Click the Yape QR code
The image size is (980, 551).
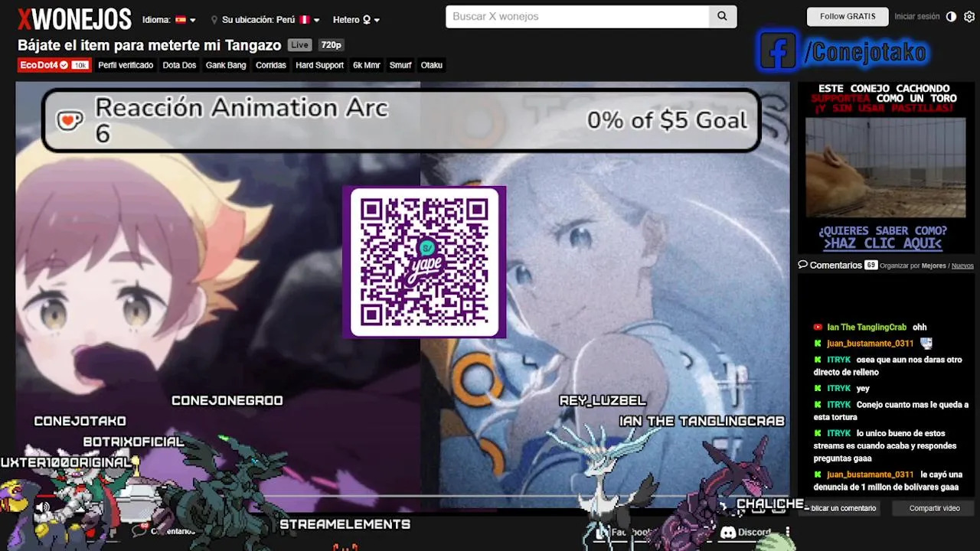tap(424, 262)
